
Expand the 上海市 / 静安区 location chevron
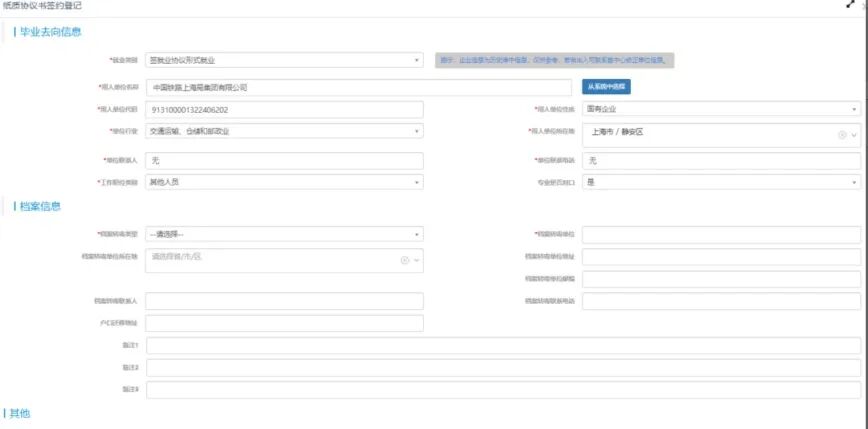[x=854, y=135]
